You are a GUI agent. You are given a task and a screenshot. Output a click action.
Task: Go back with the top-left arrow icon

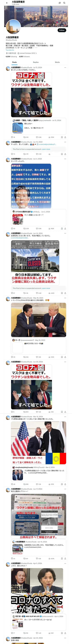[7, 3]
